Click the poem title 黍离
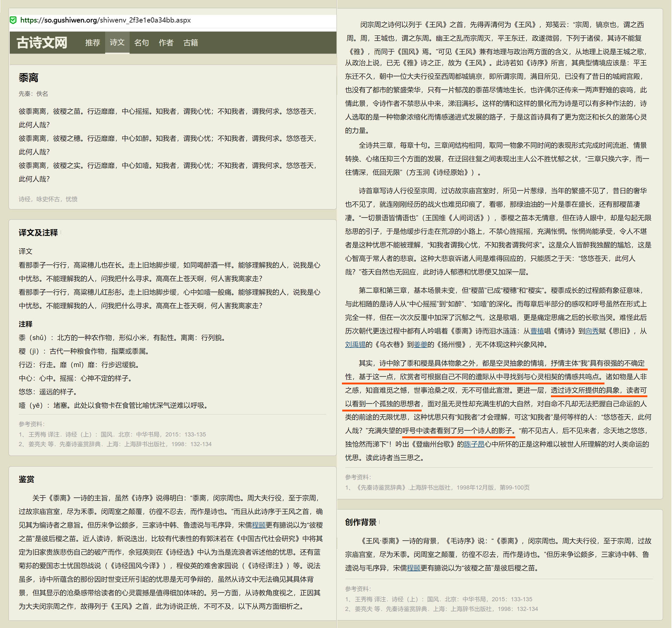Viewport: 672px width, 628px height. (x=28, y=78)
